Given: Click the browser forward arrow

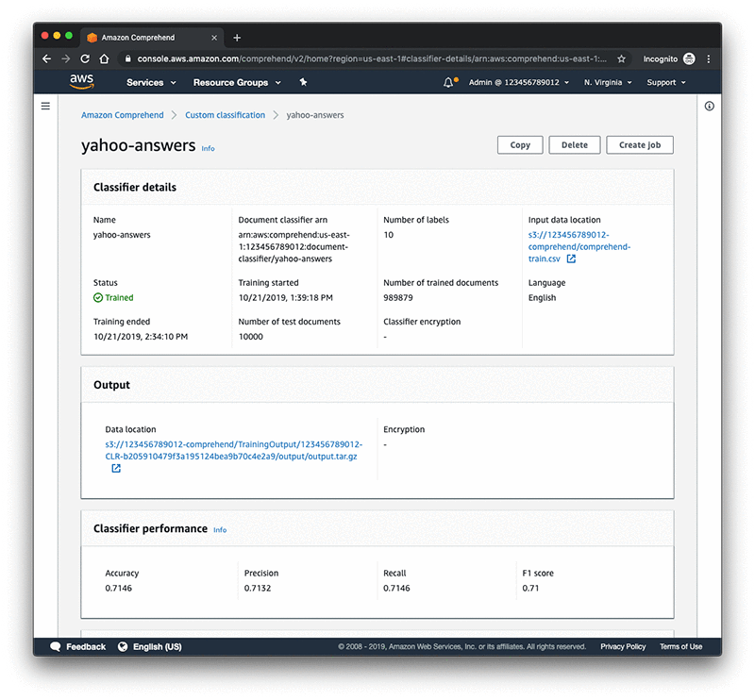Looking at the screenshot, I should click(66, 58).
